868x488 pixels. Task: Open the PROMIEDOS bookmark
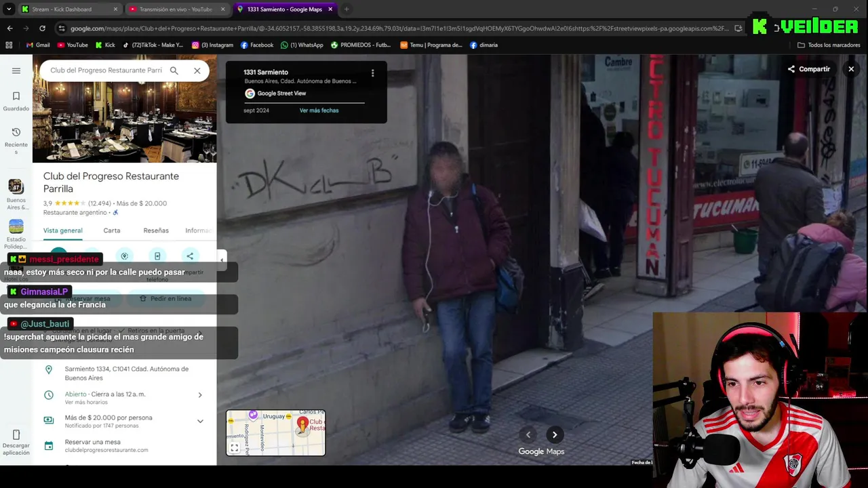[x=361, y=45]
